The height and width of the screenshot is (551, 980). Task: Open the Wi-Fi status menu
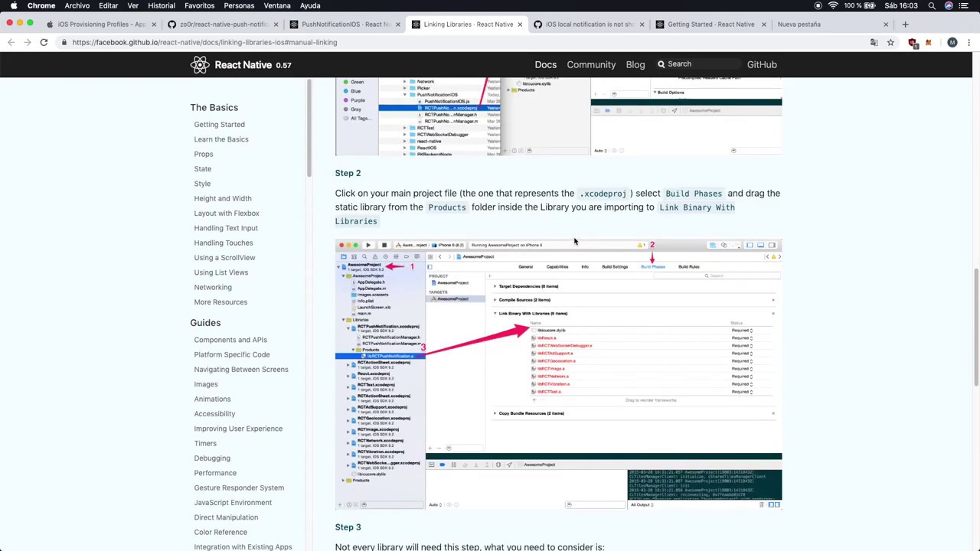(833, 5)
